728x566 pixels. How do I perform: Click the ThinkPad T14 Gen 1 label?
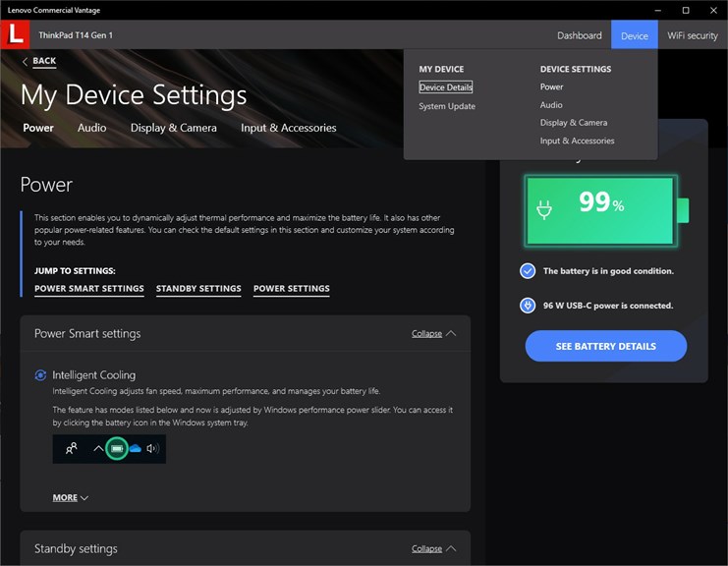pos(76,35)
